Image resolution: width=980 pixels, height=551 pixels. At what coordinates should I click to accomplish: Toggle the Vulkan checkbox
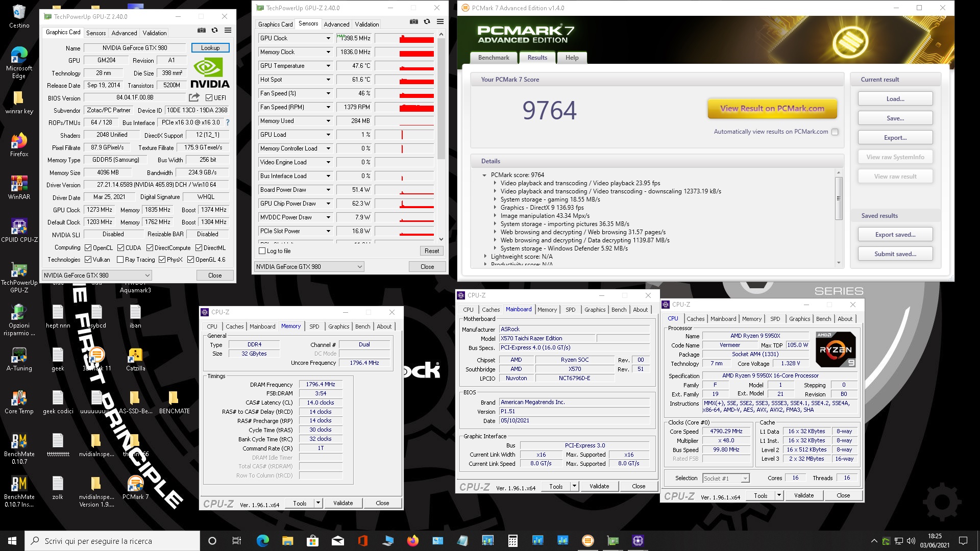coord(88,260)
